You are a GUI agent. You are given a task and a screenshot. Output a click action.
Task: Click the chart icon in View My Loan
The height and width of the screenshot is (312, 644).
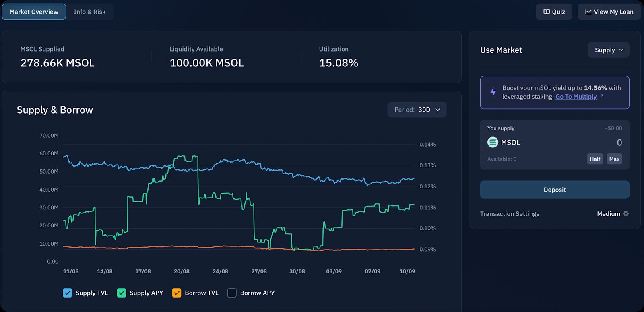588,12
